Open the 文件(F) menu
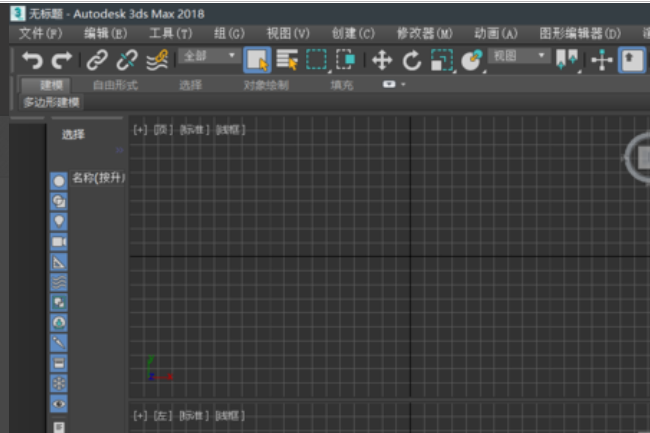Viewport: 650px width, 433px height. [39, 33]
